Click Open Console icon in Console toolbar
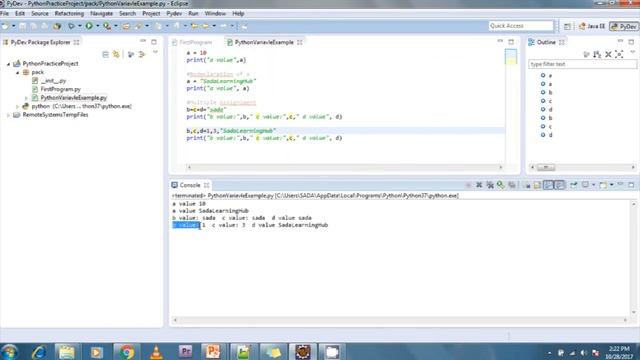The width and height of the screenshot is (640, 360). pyautogui.click(x=603, y=185)
